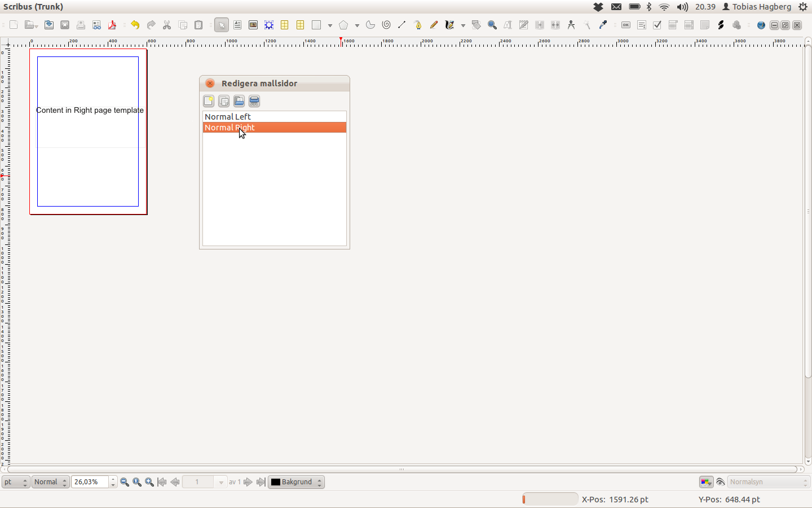Viewport: 812px width, 508px height.
Task: Click the Zoom magnifier tool in toolbar
Action: click(492, 25)
